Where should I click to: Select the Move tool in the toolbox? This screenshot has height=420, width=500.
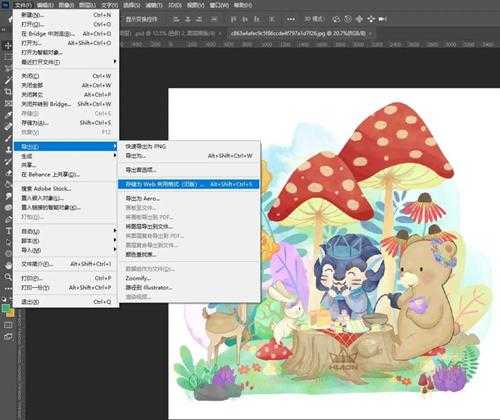(x=7, y=46)
